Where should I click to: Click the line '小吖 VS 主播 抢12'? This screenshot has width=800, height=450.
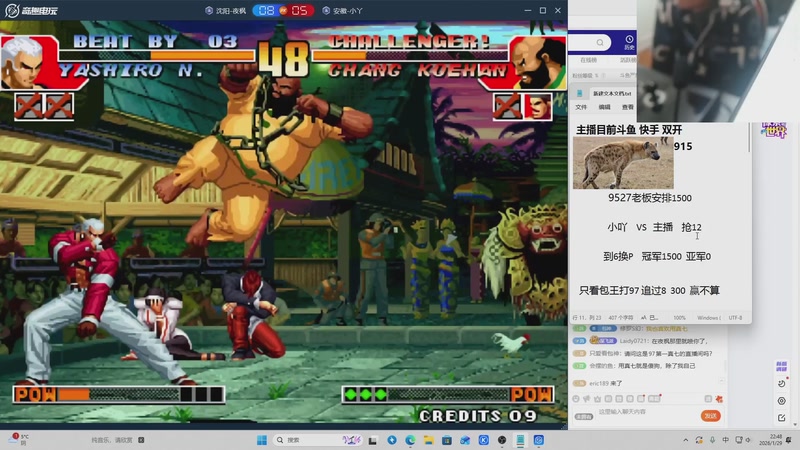pos(654,227)
